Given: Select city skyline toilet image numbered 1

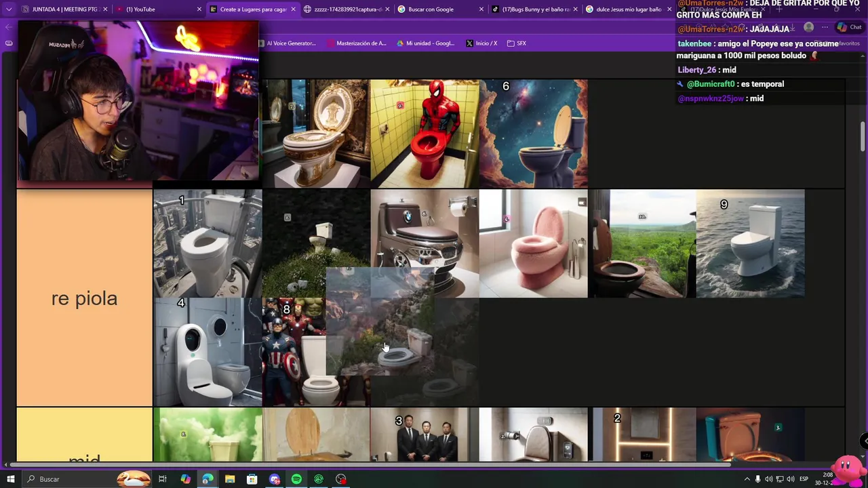Looking at the screenshot, I should 208,243.
